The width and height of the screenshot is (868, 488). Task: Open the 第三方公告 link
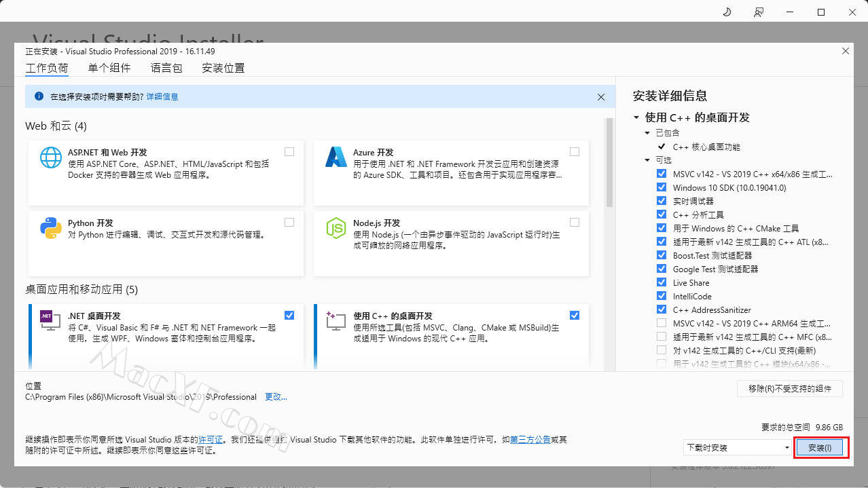(x=530, y=440)
